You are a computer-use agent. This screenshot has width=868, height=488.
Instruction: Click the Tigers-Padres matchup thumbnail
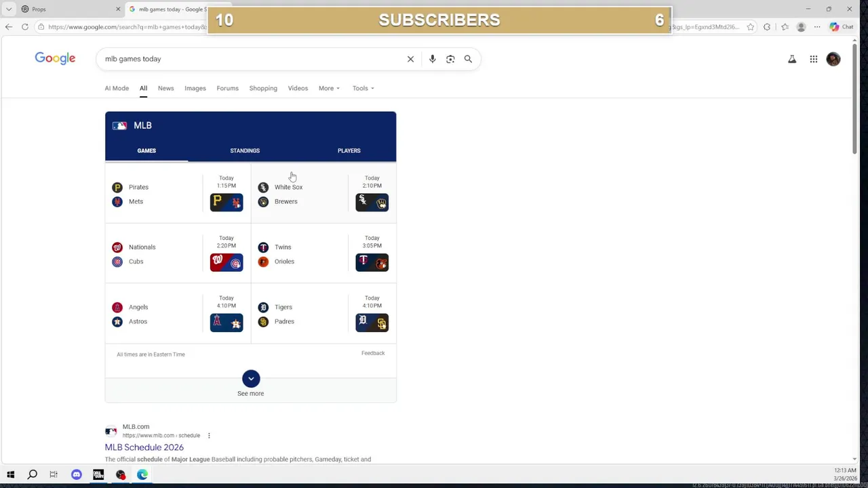[x=372, y=323]
